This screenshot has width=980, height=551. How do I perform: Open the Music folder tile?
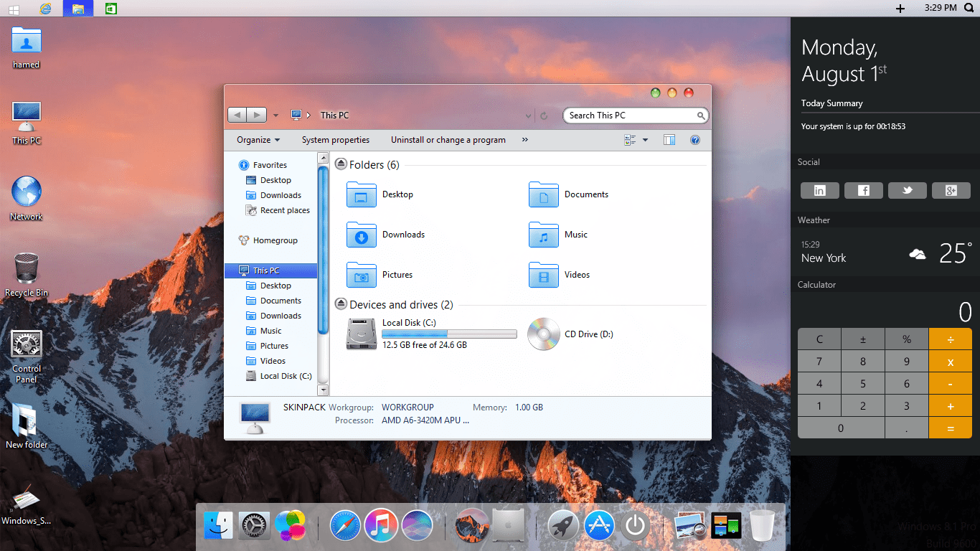(559, 235)
